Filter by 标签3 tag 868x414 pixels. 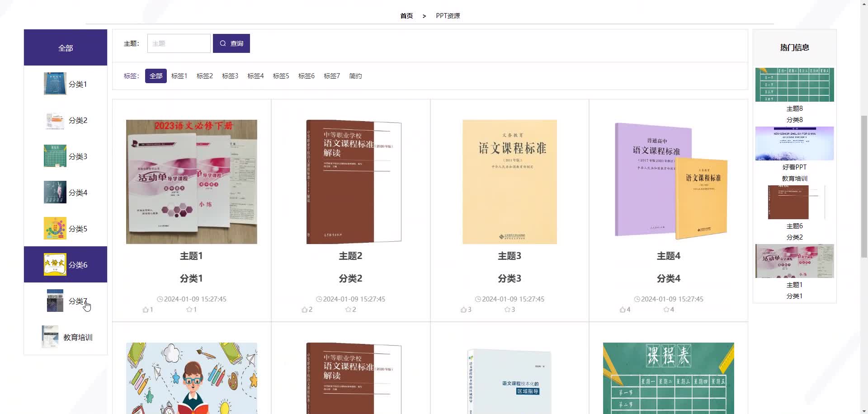pyautogui.click(x=230, y=76)
